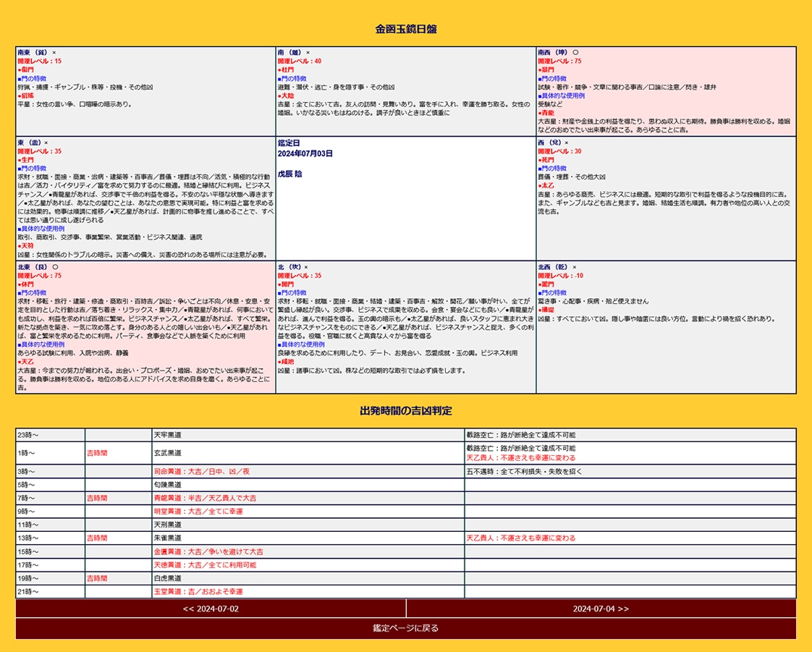The width and height of the screenshot is (812, 652).
Task: Click the 北東（艮） direction heading
Action: pos(33,267)
